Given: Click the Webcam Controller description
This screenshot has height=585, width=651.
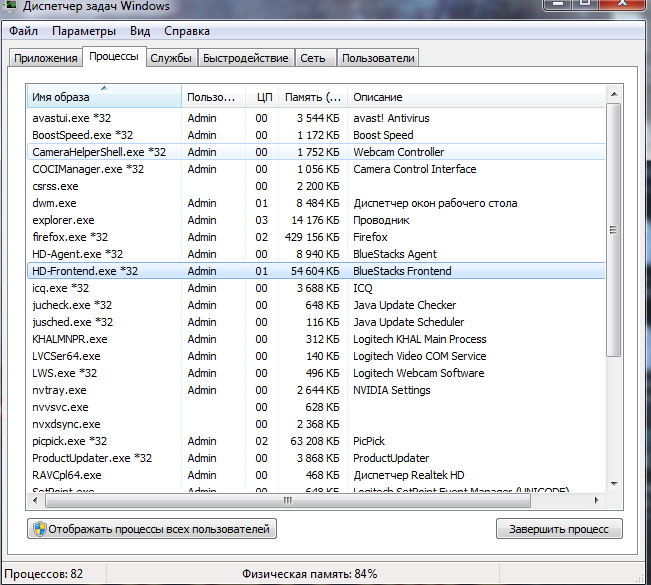Looking at the screenshot, I should [399, 152].
